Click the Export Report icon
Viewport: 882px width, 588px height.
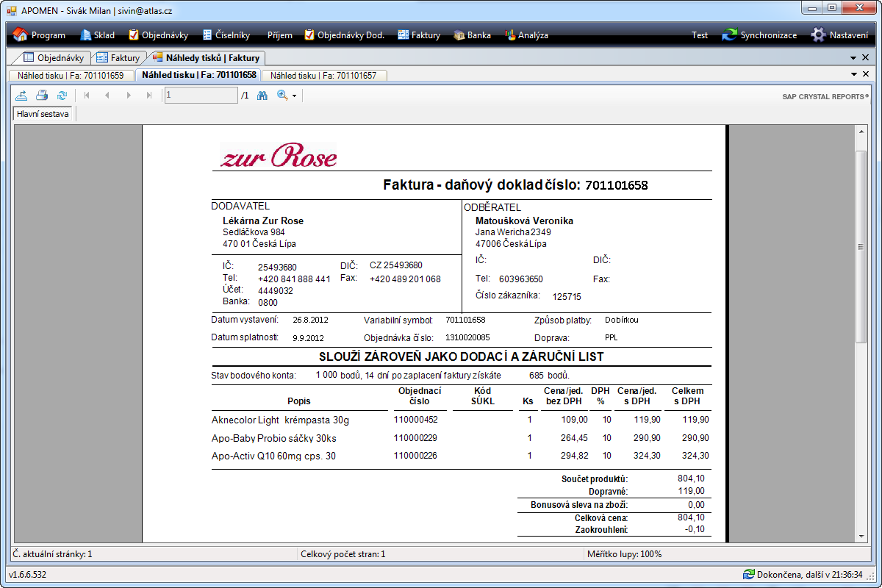(x=22, y=95)
